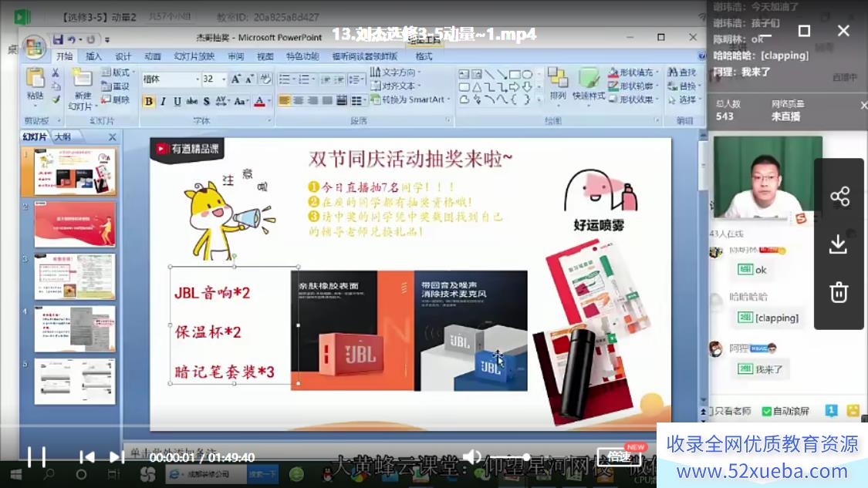The width and height of the screenshot is (868, 488).
Task: Open the 倍速 playback speed option
Action: pos(619,457)
